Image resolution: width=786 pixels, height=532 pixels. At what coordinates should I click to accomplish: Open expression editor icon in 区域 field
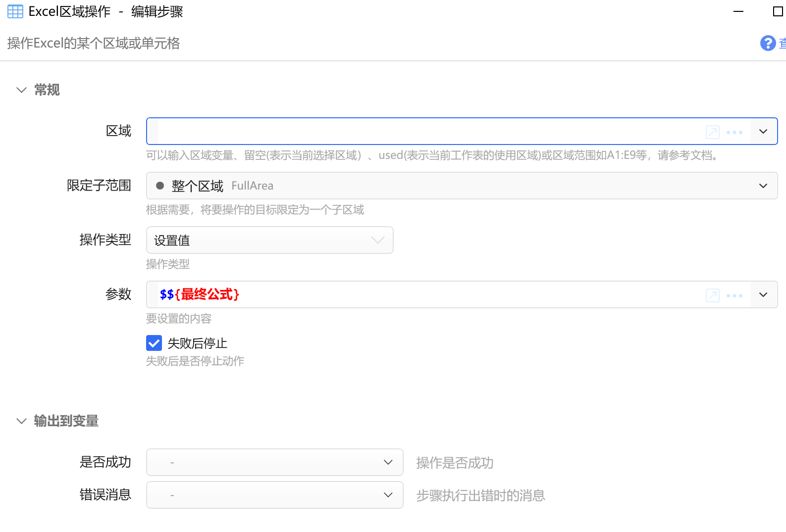click(x=712, y=132)
